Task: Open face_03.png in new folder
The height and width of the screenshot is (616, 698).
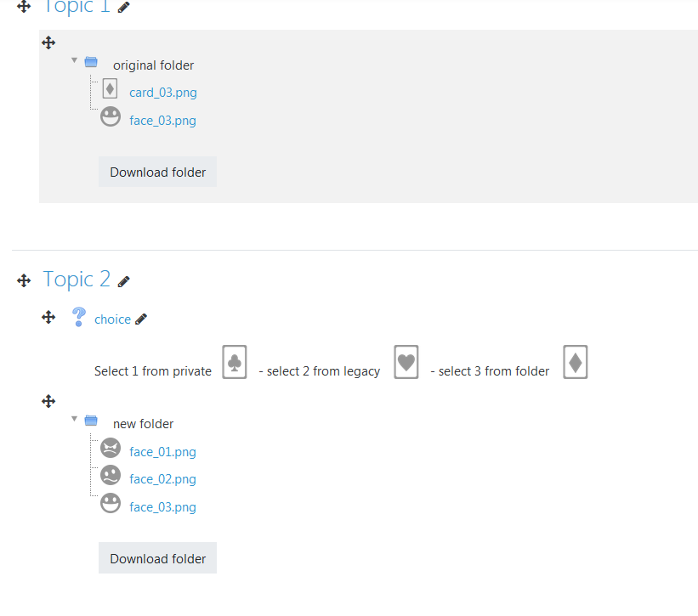Action: pos(162,507)
